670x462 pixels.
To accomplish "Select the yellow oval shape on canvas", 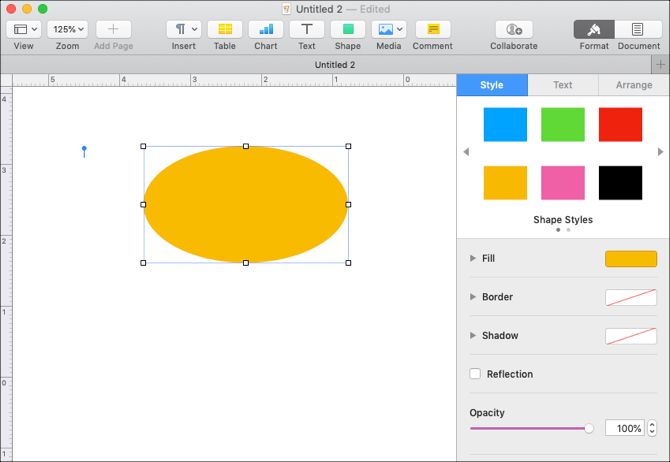I will (x=246, y=205).
